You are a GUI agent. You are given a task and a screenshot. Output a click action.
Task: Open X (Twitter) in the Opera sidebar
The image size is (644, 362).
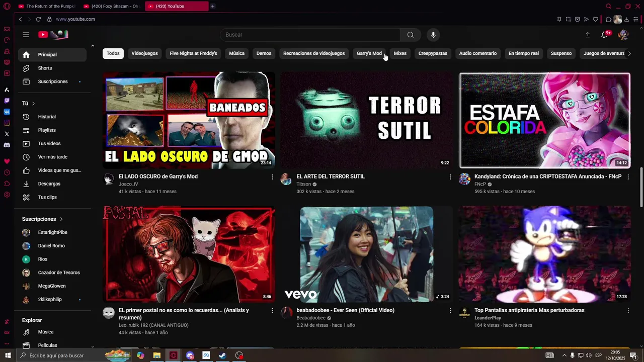(7, 134)
